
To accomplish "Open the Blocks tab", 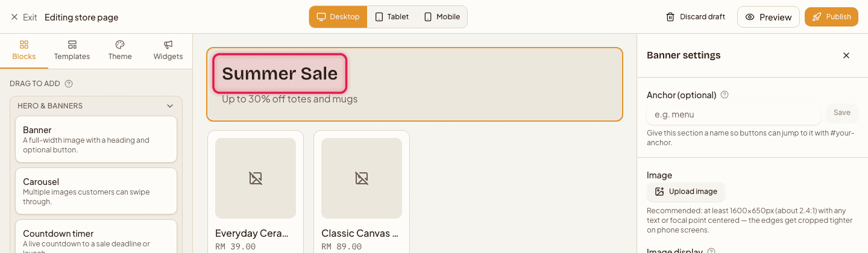I will [24, 51].
